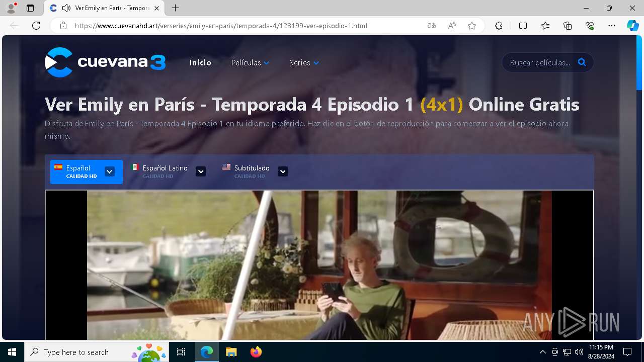The height and width of the screenshot is (362, 644).
Task: Open a new tab
Action: [x=175, y=8]
